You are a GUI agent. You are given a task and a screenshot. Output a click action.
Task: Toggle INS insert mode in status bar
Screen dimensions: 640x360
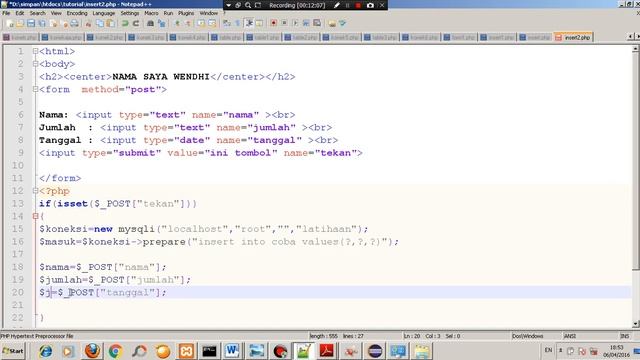624,336
